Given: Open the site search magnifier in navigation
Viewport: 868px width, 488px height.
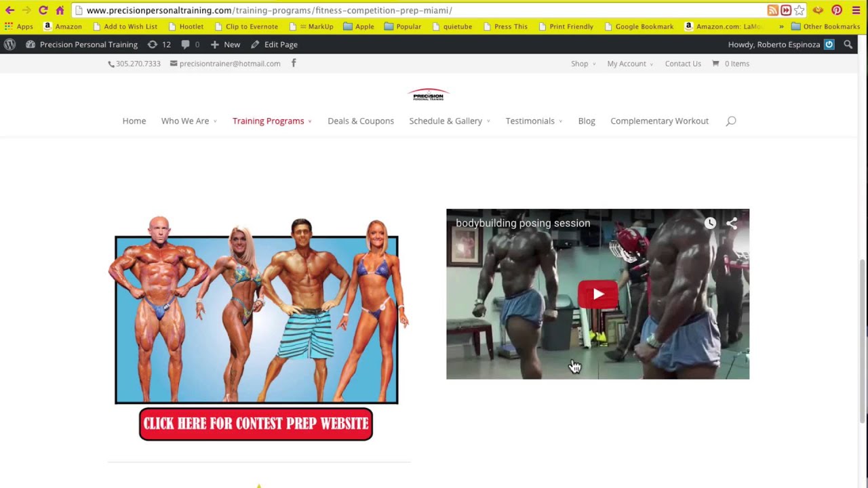Looking at the screenshot, I should tap(731, 121).
